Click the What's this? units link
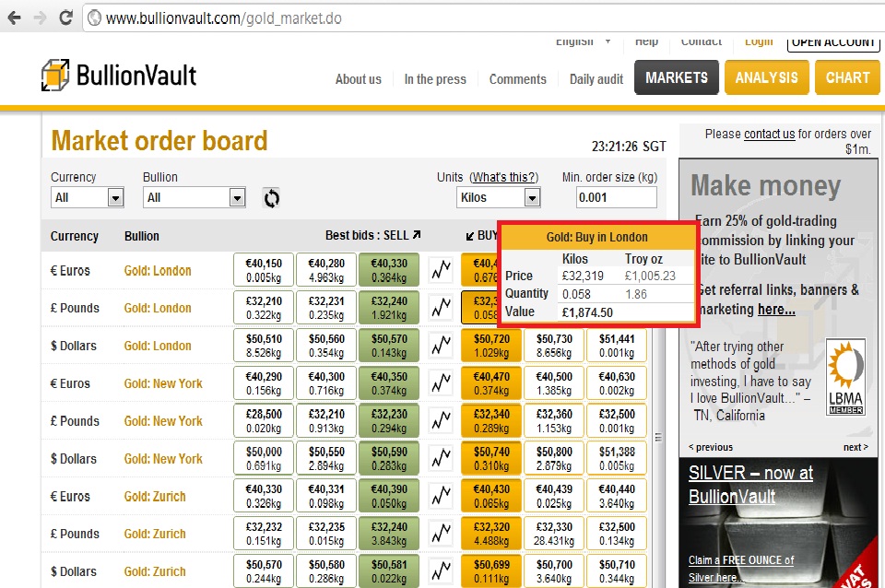Screen dimensions: 885x588 point(504,177)
